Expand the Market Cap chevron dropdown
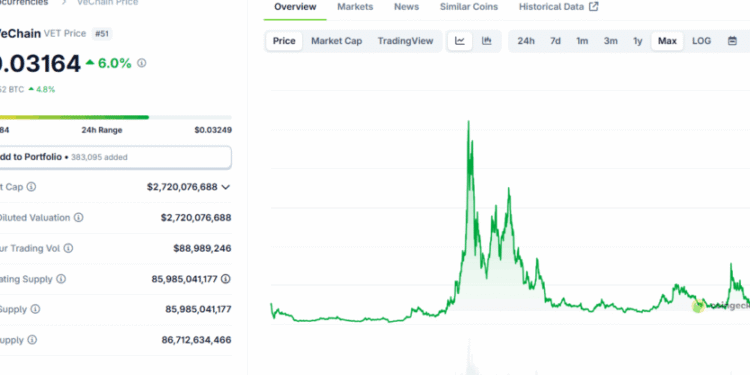Image resolution: width=750 pixels, height=375 pixels. coord(226,187)
